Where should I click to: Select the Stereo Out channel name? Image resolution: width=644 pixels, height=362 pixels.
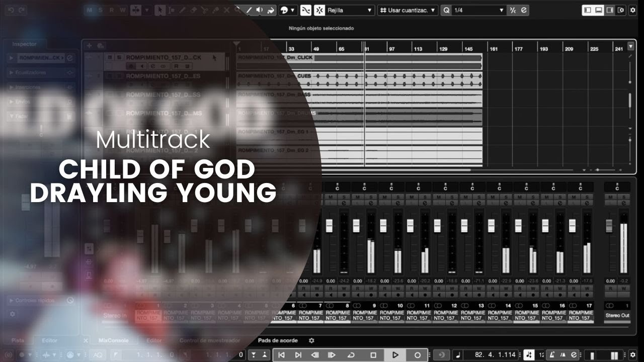[x=617, y=315]
